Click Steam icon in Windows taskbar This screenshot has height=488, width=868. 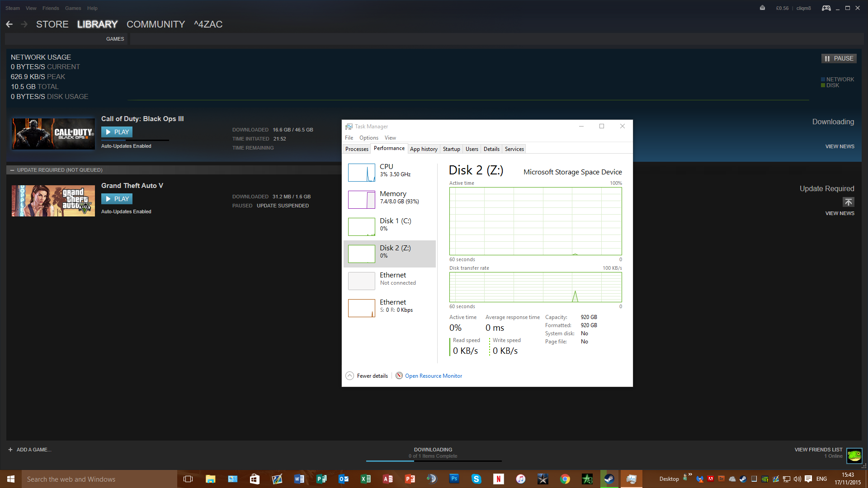tap(609, 479)
